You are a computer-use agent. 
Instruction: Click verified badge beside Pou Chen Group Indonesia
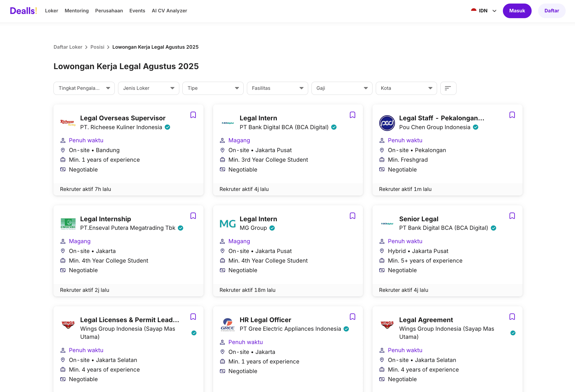coord(476,127)
